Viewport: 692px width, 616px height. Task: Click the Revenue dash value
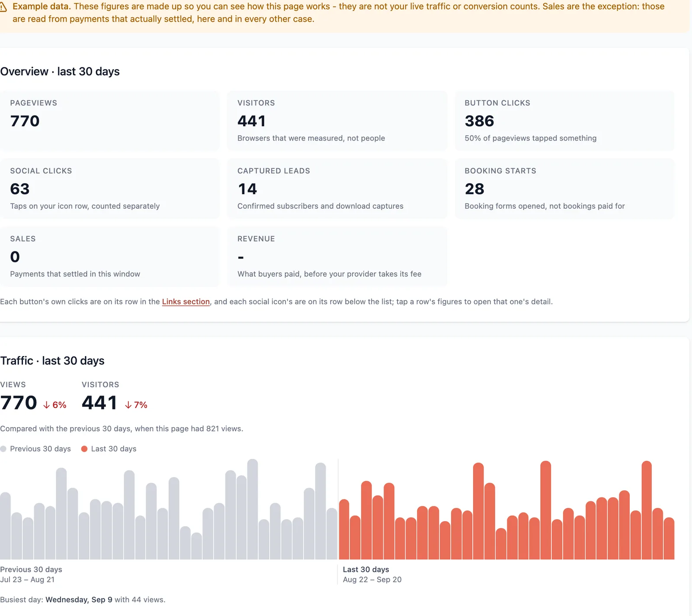(241, 258)
